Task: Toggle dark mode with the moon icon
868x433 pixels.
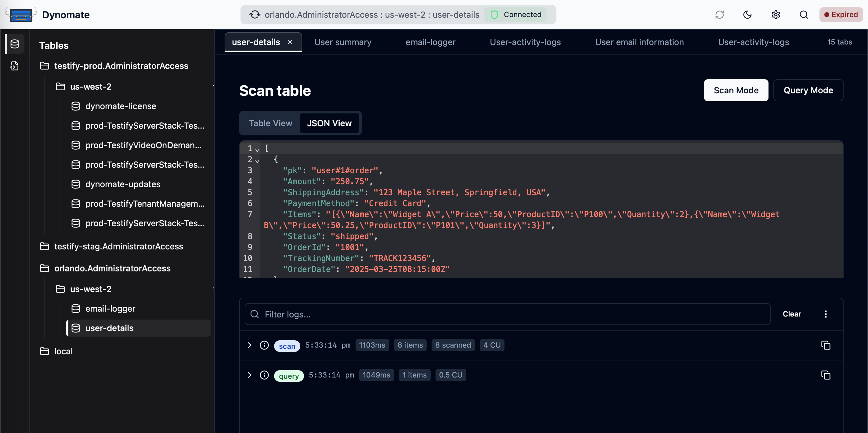Action: (747, 14)
